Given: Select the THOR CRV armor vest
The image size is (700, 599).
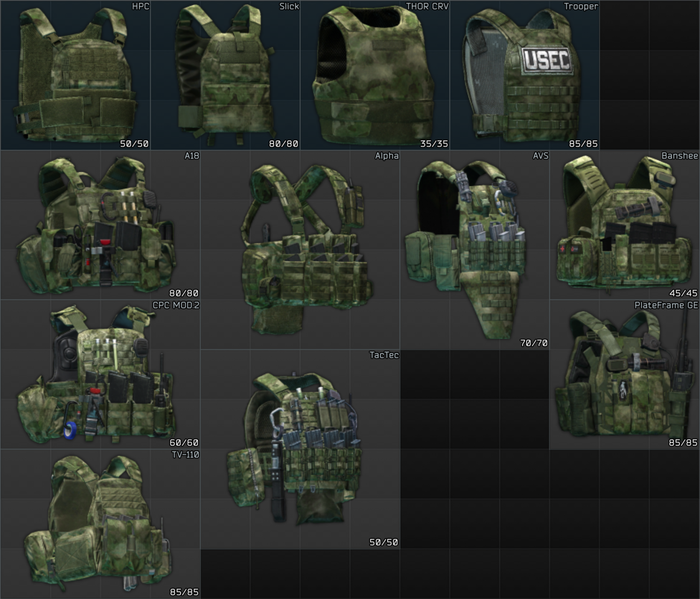Looking at the screenshot, I should pyautogui.click(x=375, y=75).
